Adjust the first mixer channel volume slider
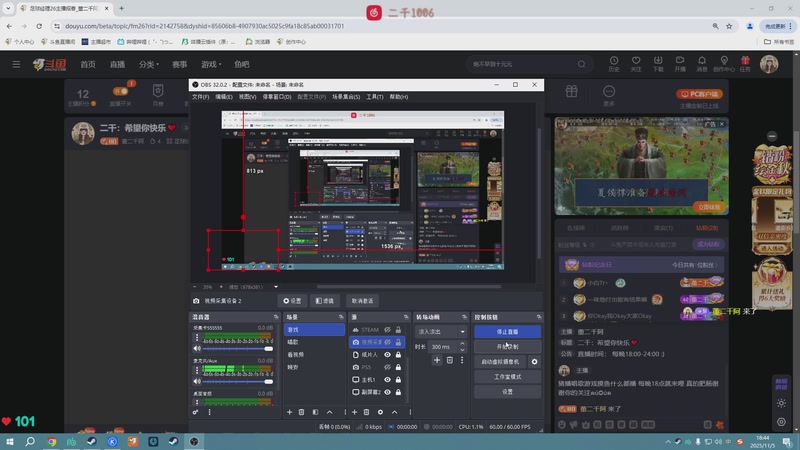The height and width of the screenshot is (450, 800). 238,348
